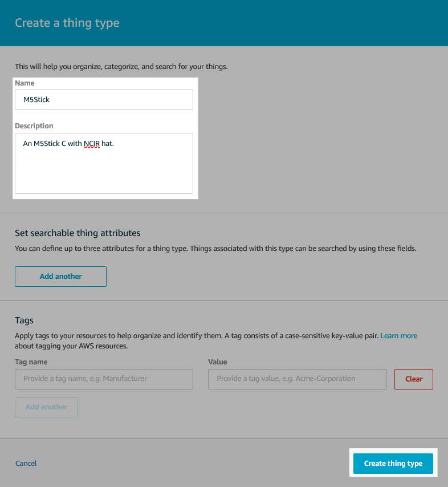Image resolution: width=448 pixels, height=487 pixels.
Task: Click the attribute limit helper text
Action: pyautogui.click(x=215, y=248)
